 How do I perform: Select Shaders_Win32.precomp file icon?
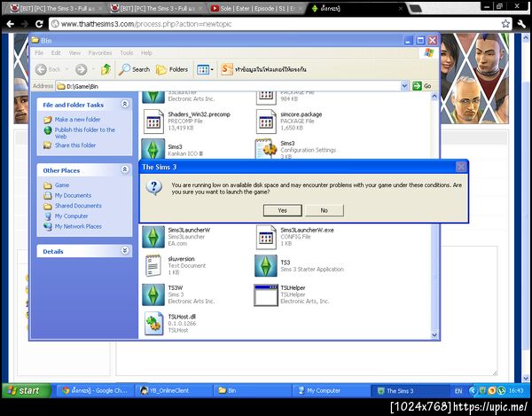(x=153, y=122)
